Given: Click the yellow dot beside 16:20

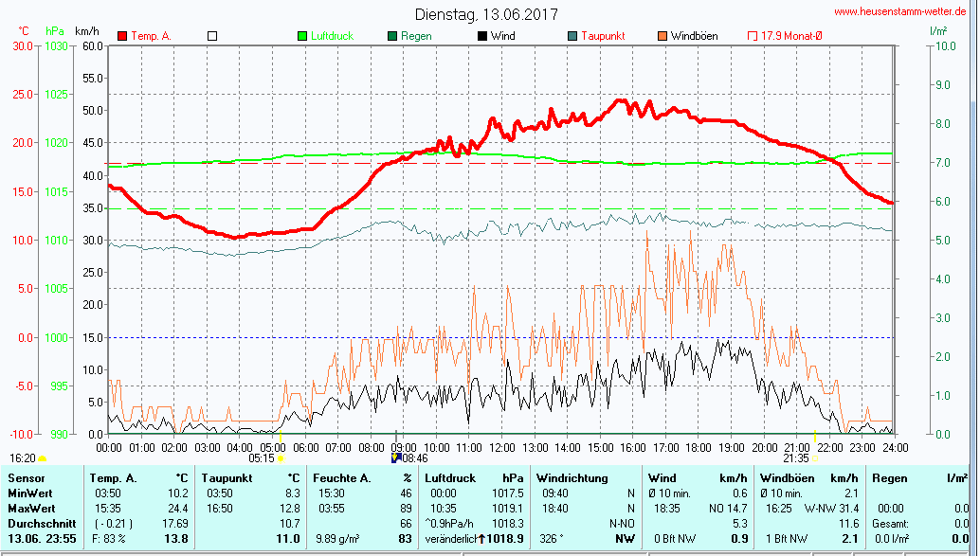Looking at the screenshot, I should coord(43,458).
